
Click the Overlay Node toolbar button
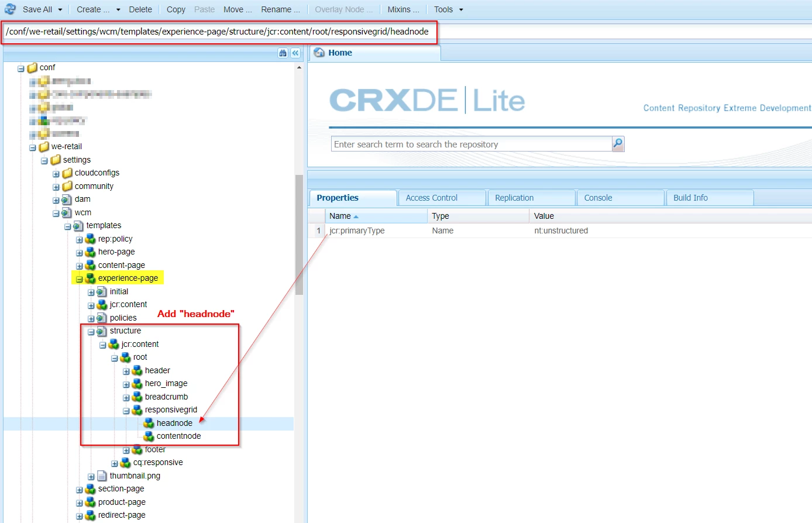pos(343,9)
